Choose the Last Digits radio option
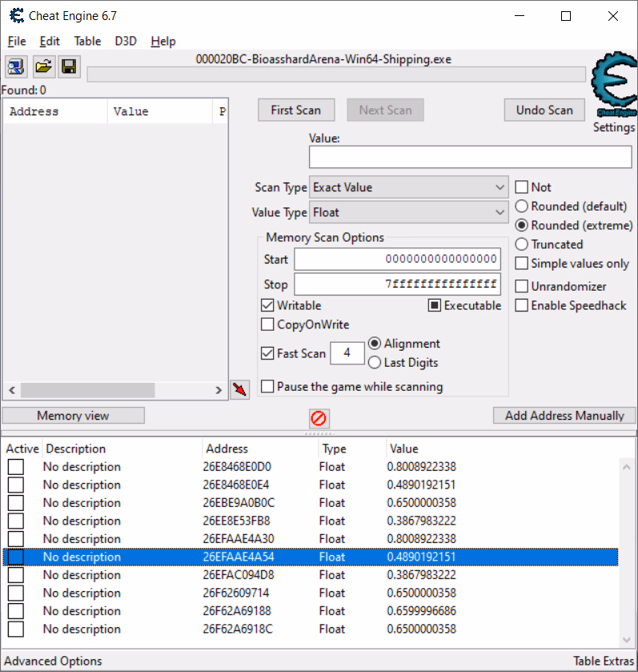Screen dimensions: 638x672 click(x=374, y=363)
